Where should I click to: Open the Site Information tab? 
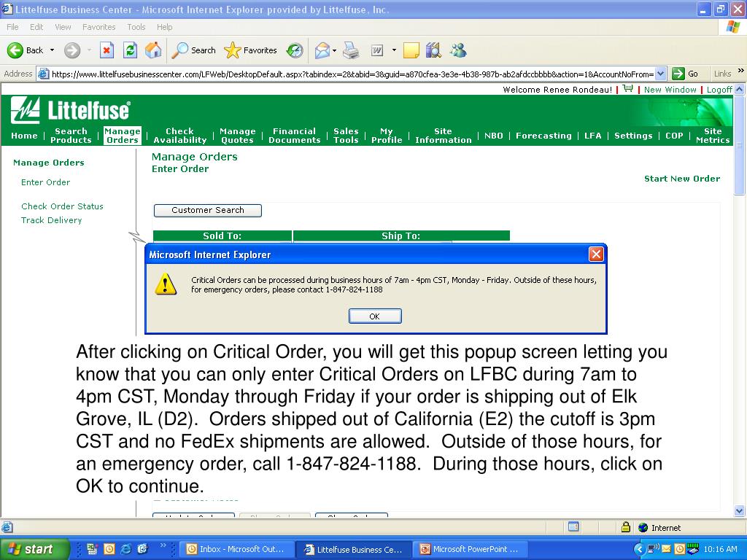click(x=443, y=136)
